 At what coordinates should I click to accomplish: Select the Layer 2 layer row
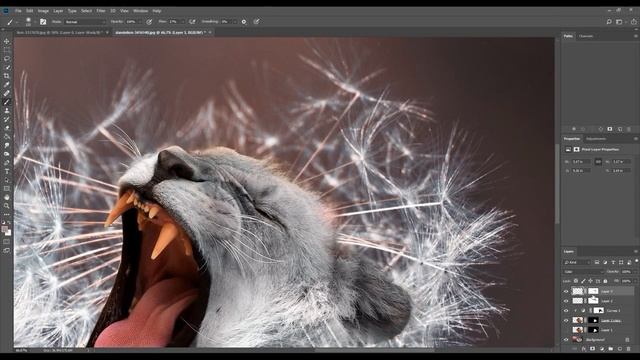coord(599,301)
